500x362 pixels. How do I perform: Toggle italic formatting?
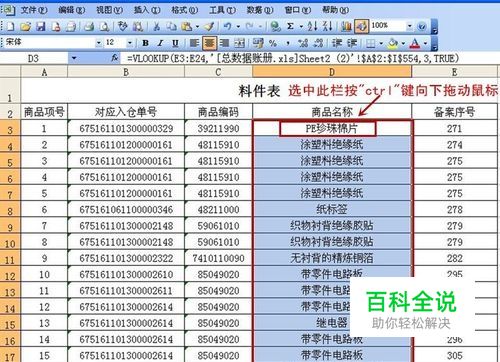160,43
